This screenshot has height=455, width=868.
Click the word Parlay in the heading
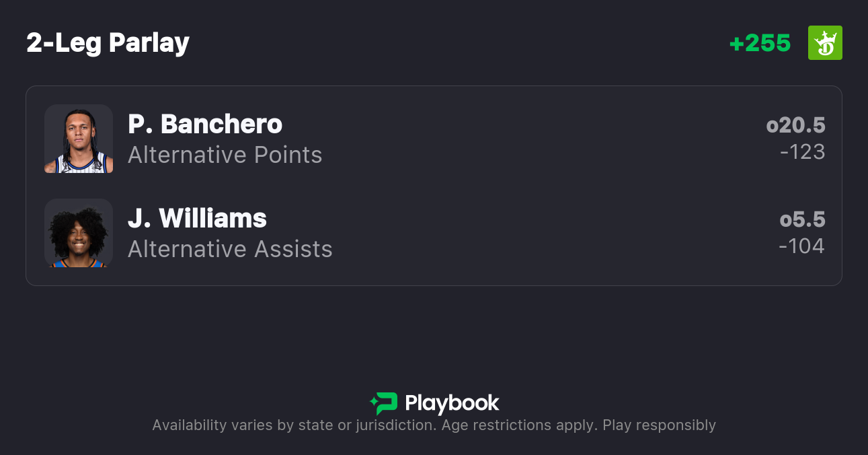point(149,43)
